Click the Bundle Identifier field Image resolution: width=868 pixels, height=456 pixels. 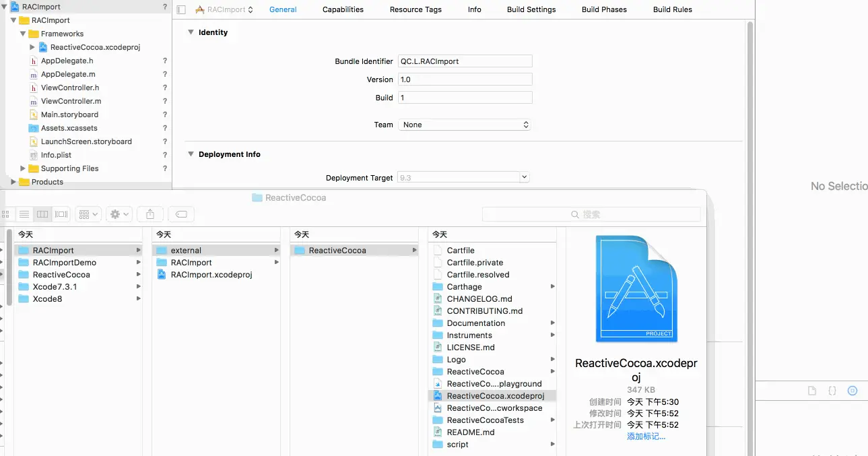pos(465,61)
